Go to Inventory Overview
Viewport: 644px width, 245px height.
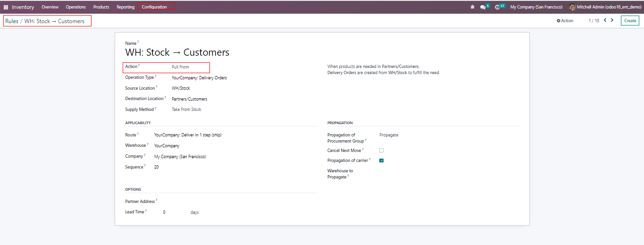pos(50,7)
